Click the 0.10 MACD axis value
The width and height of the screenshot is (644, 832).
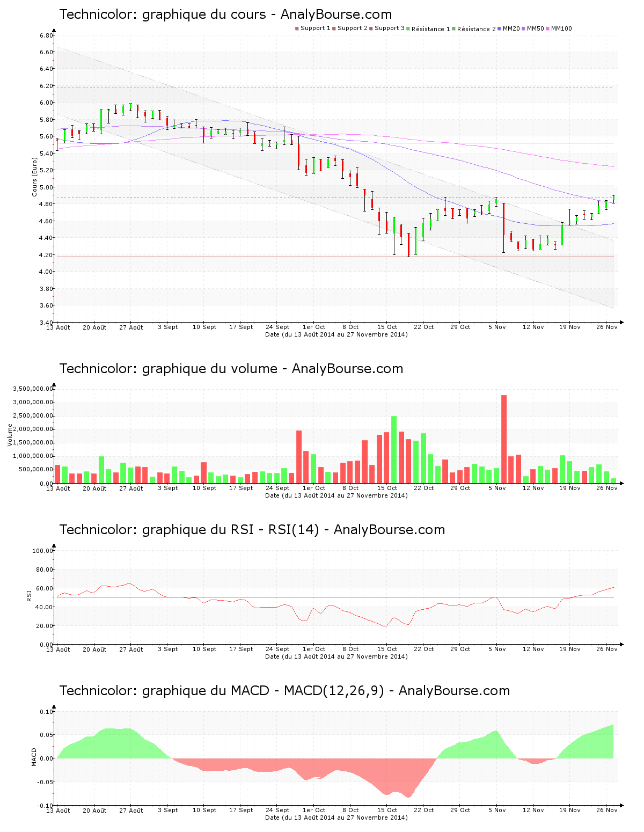(47, 712)
